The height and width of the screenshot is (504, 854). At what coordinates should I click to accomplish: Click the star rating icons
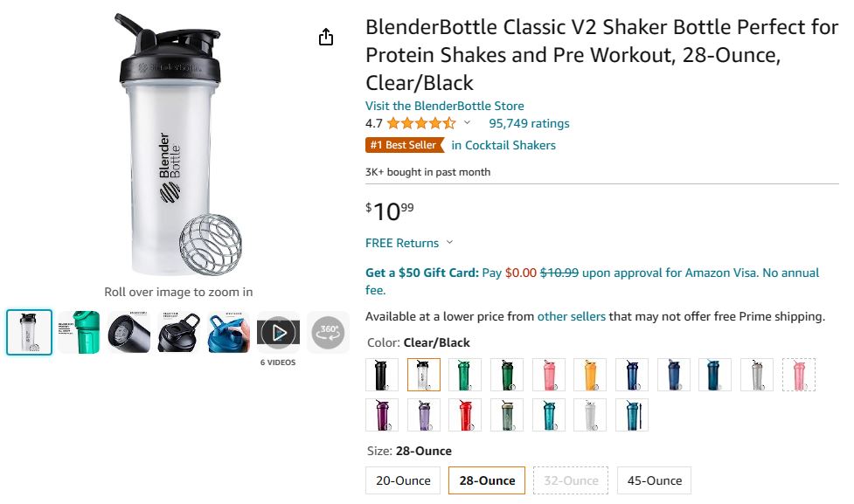(420, 123)
